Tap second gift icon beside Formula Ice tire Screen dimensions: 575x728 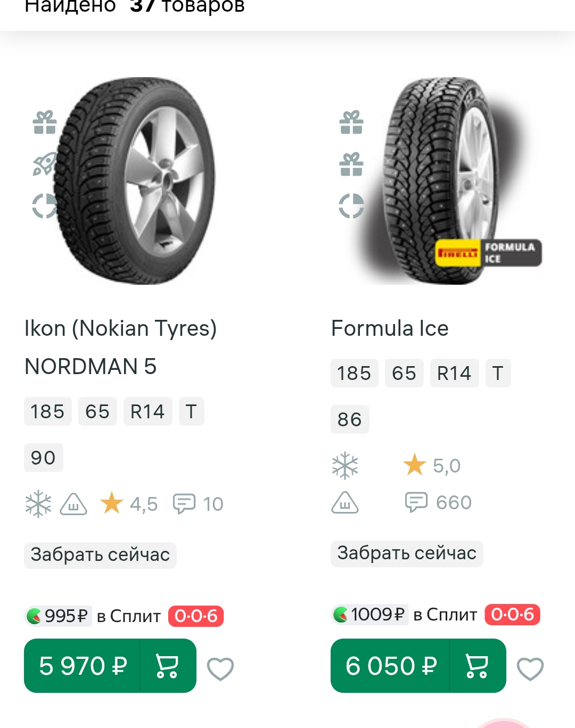pyautogui.click(x=351, y=164)
